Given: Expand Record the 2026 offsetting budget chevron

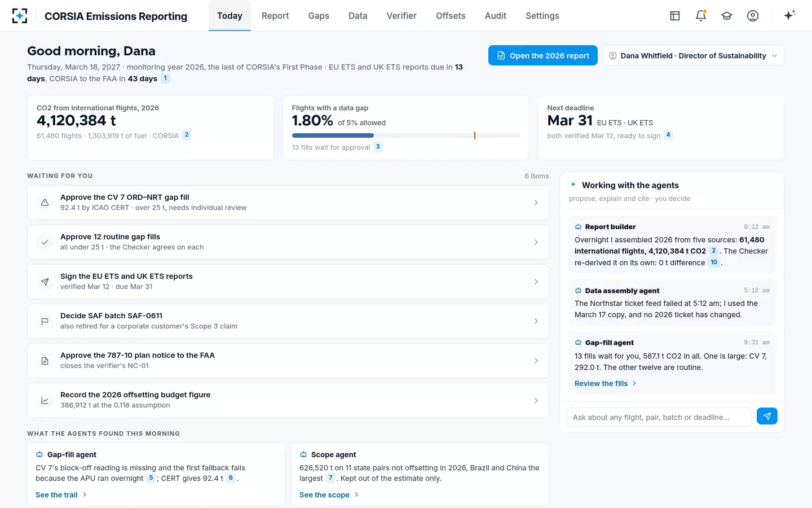Looking at the screenshot, I should coord(536,401).
